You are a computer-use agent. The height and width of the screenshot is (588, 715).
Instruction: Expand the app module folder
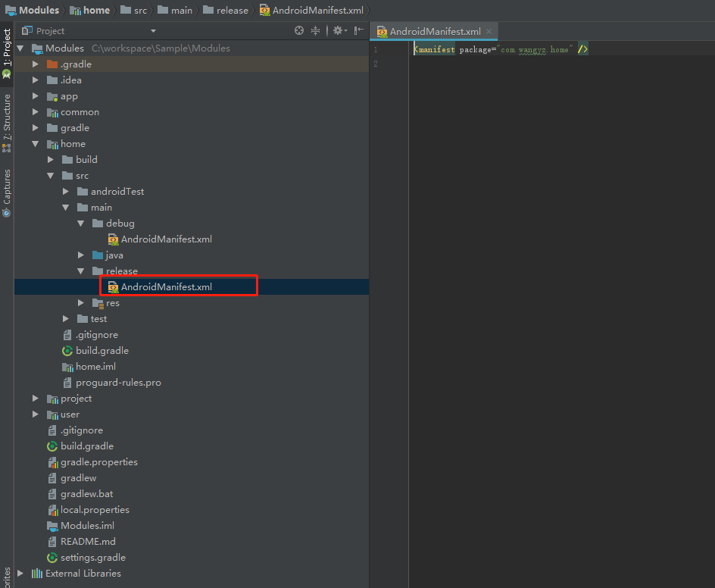point(36,96)
